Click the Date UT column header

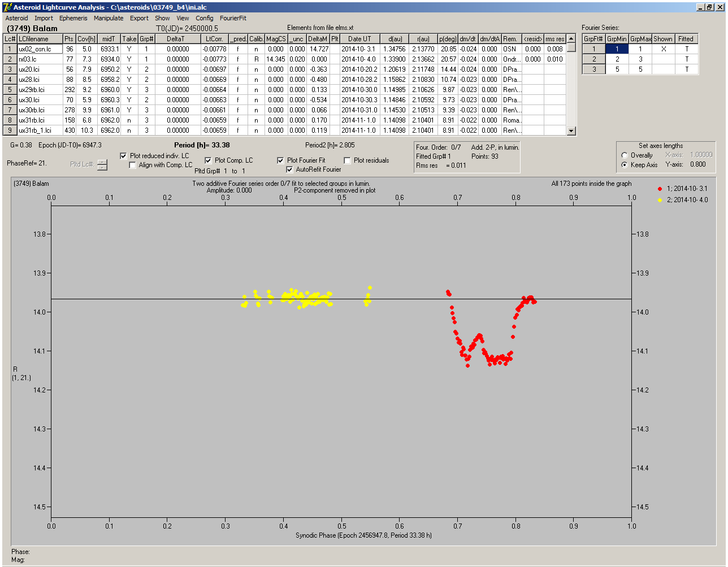[x=359, y=39]
